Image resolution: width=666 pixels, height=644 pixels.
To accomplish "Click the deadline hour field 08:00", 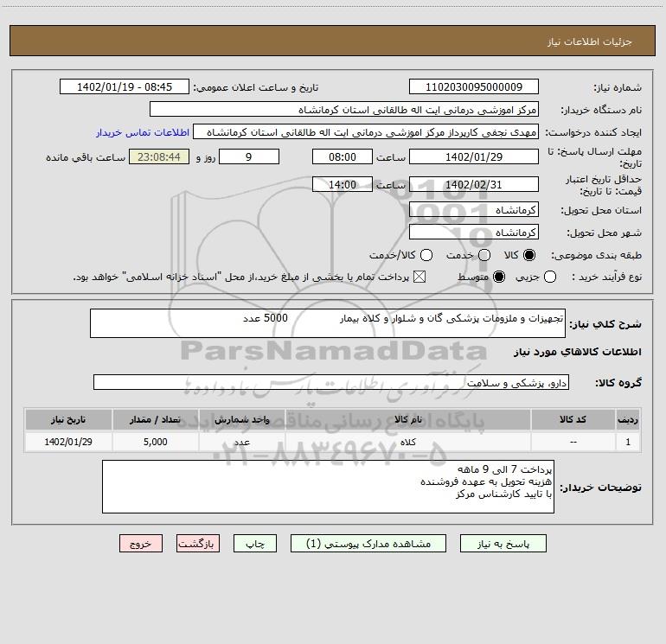I will point(343,156).
